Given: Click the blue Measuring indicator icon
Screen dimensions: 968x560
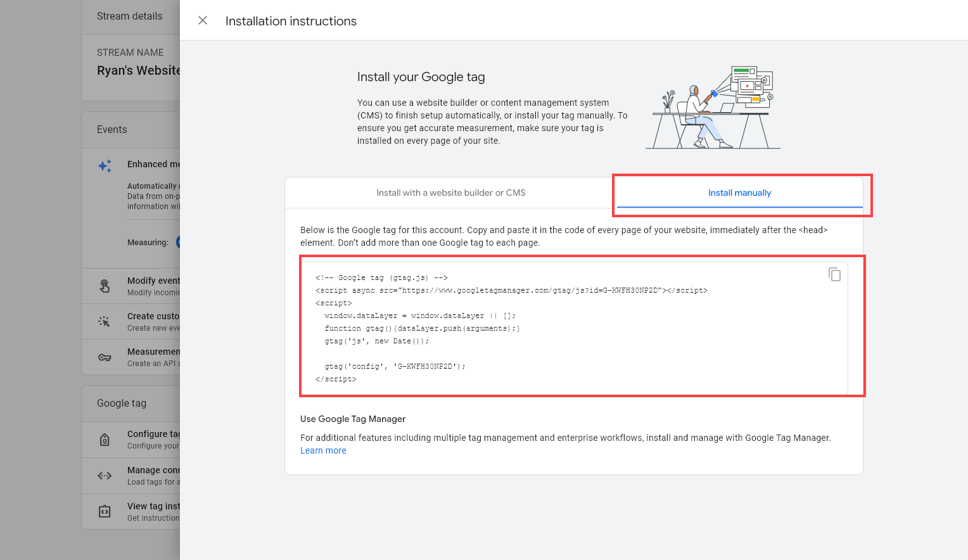Looking at the screenshot, I should point(180,241).
